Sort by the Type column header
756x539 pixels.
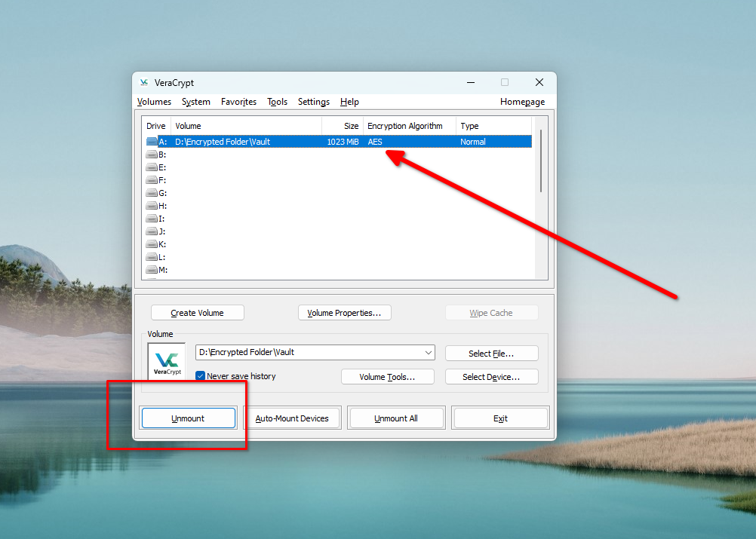[493, 126]
